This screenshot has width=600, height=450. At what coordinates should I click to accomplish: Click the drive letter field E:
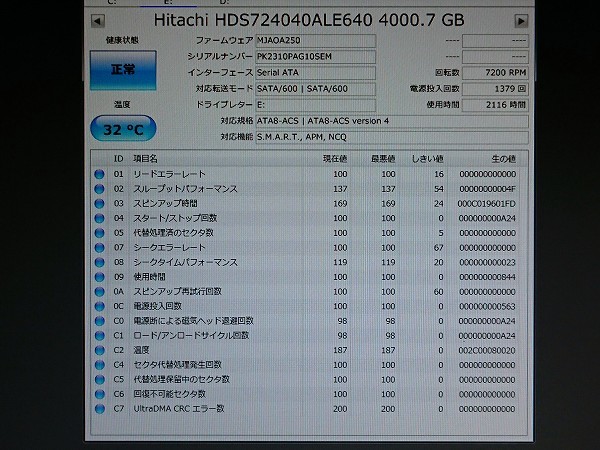click(316, 105)
